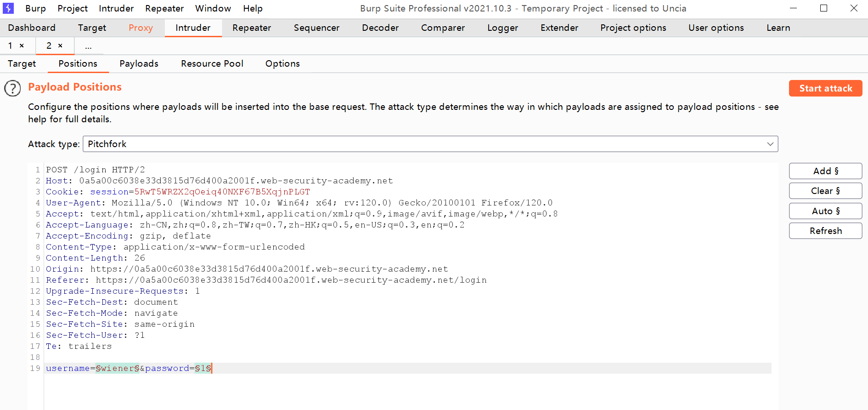
Task: Select the Positions sub-tab
Action: click(78, 63)
